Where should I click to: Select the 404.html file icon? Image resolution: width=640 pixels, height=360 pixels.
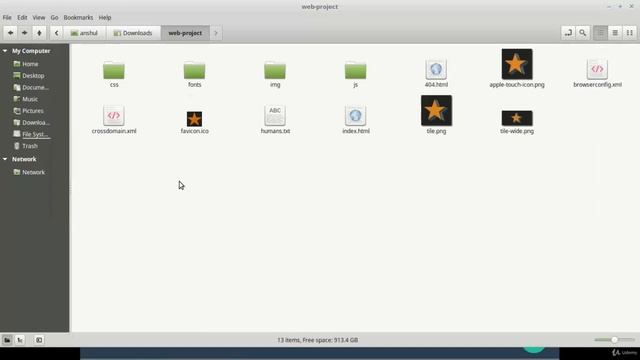pos(436,69)
